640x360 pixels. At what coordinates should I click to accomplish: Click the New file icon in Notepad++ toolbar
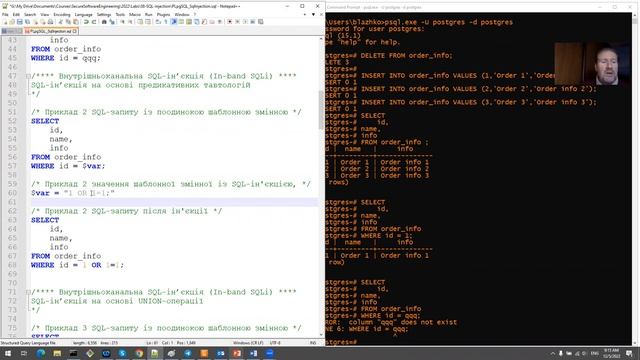click(5, 22)
